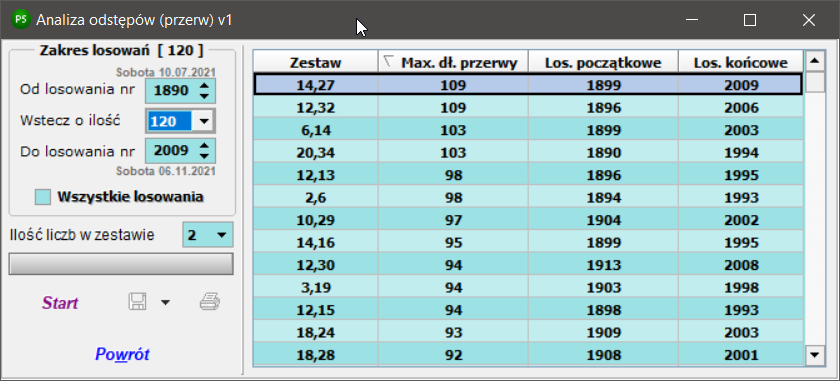Image resolution: width=840 pixels, height=381 pixels.
Task: Click the date label Sobota 06.11.2021
Action: click(166, 171)
